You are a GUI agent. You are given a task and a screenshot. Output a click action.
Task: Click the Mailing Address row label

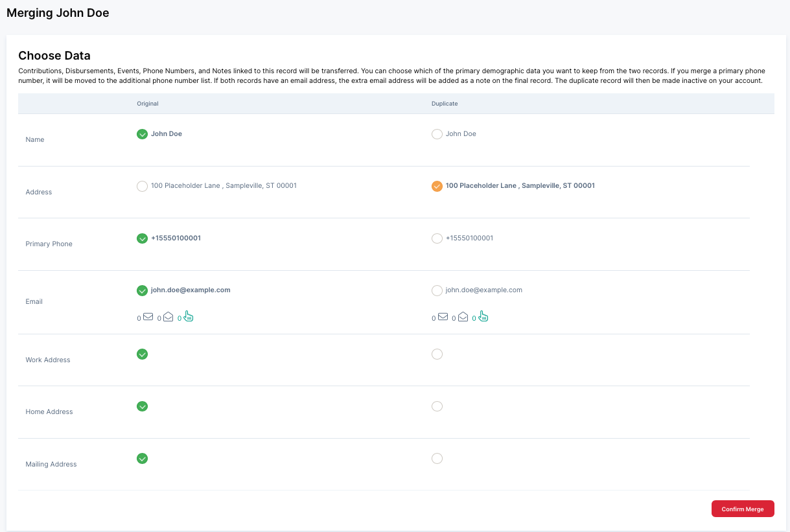[x=51, y=464]
